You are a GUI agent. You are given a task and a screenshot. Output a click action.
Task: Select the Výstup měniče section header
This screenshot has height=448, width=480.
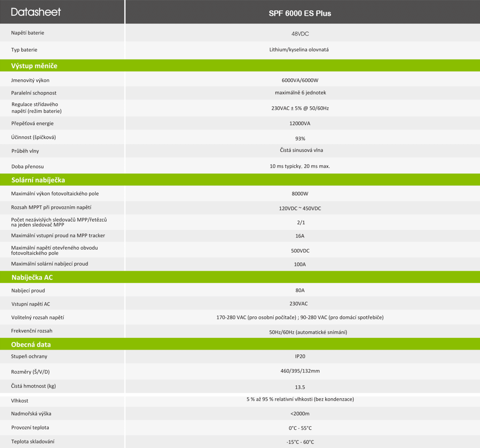[34, 66]
